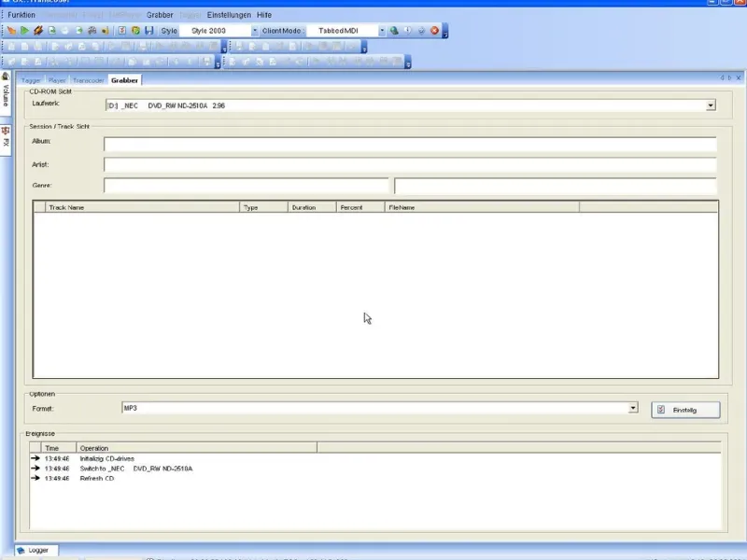
Task: Expand main toolbar overflow options chevron
Action: pos(445,32)
